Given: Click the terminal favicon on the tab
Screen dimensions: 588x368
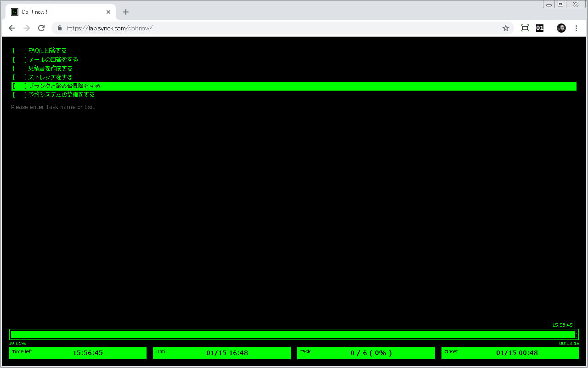Looking at the screenshot, I should [15, 12].
